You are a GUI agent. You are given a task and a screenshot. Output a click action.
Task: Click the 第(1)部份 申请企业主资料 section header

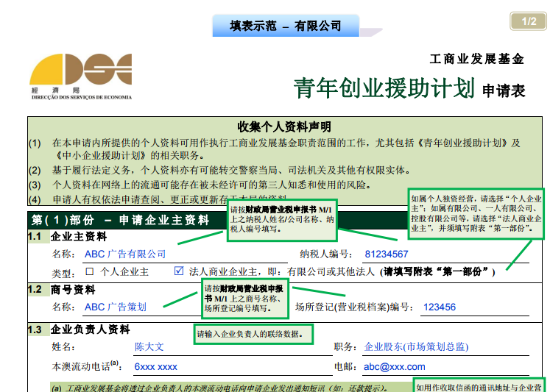tap(121, 220)
